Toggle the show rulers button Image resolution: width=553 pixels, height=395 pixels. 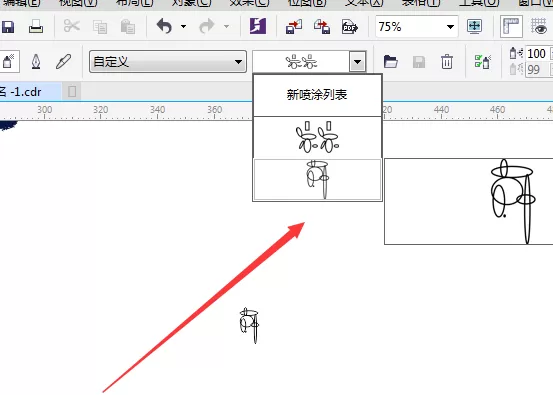511,26
